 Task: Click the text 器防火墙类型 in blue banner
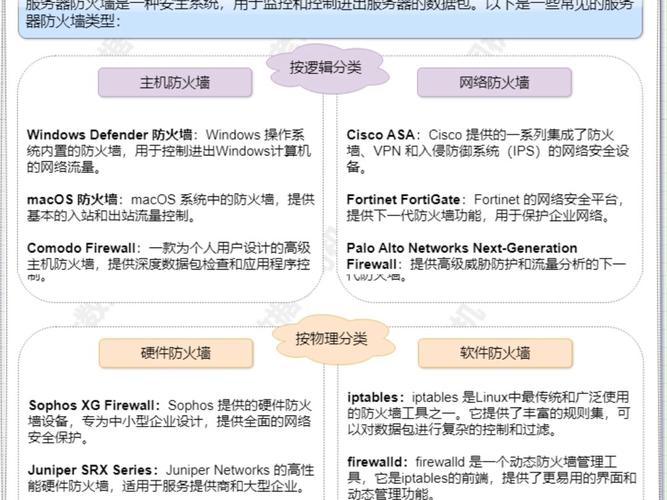coord(70,20)
